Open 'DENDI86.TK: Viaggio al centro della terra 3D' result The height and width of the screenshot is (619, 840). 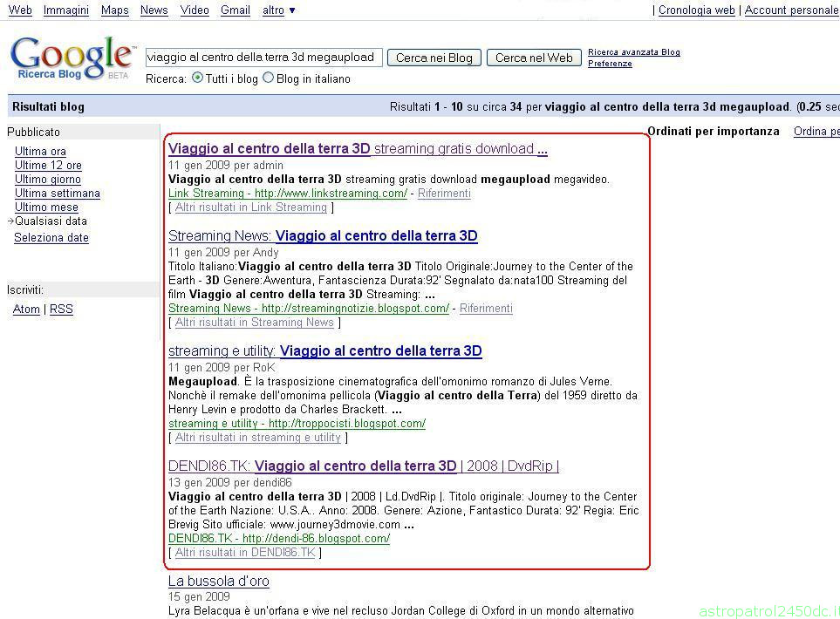pos(364,466)
